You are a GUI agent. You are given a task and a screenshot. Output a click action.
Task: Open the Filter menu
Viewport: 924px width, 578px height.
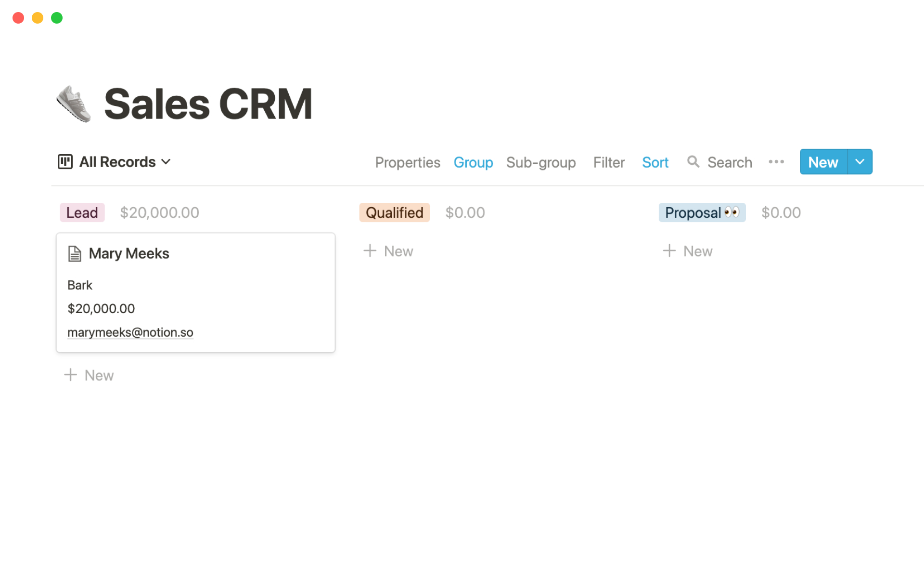[x=609, y=162]
